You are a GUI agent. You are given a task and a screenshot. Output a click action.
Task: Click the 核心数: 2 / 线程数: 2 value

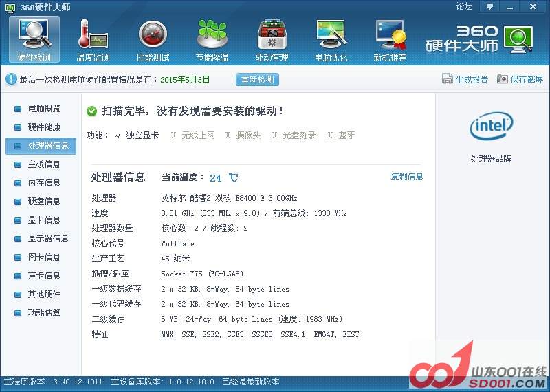click(x=204, y=228)
